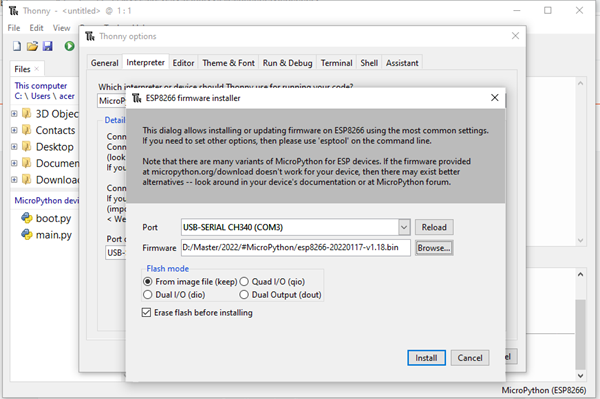Select From image file (keep) flash mode
This screenshot has width=600, height=399.
[147, 282]
